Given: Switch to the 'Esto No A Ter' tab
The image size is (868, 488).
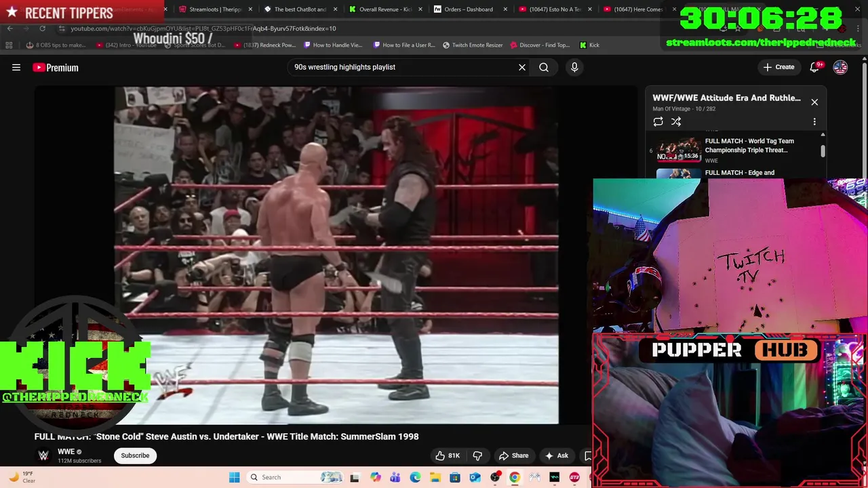Looking at the screenshot, I should tap(549, 9).
